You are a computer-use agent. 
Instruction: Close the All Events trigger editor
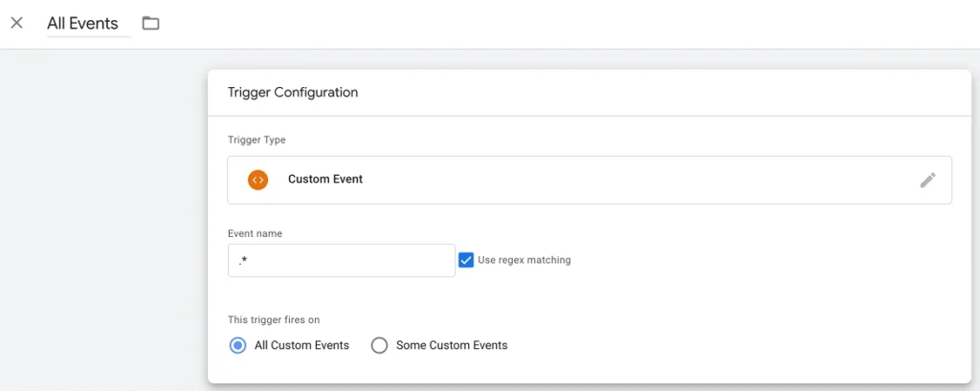[x=17, y=23]
